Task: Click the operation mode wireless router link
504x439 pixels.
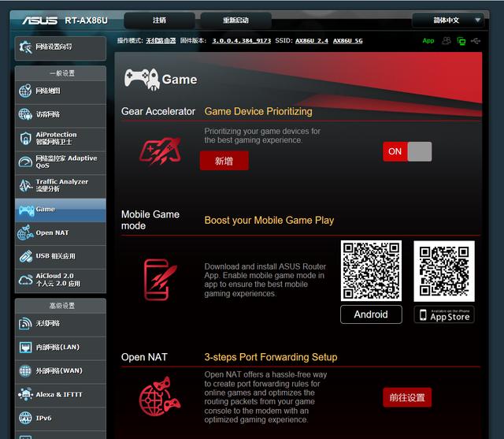Action: pyautogui.click(x=161, y=41)
